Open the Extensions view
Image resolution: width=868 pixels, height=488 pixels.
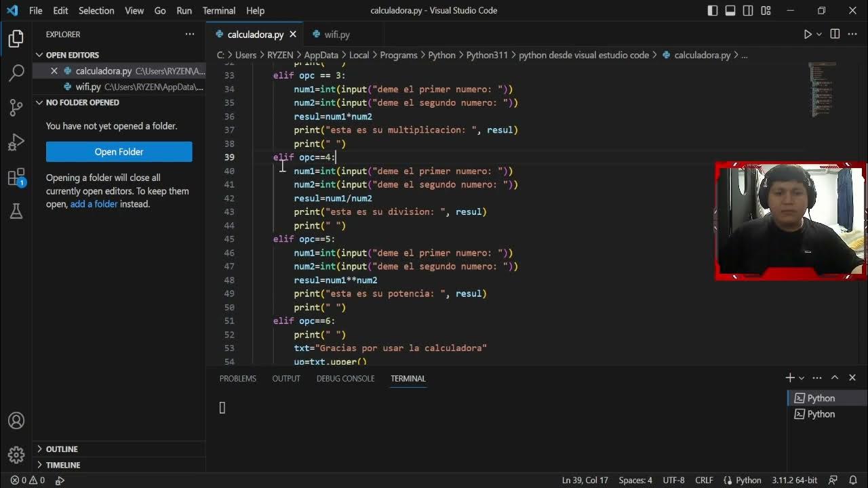(16, 178)
